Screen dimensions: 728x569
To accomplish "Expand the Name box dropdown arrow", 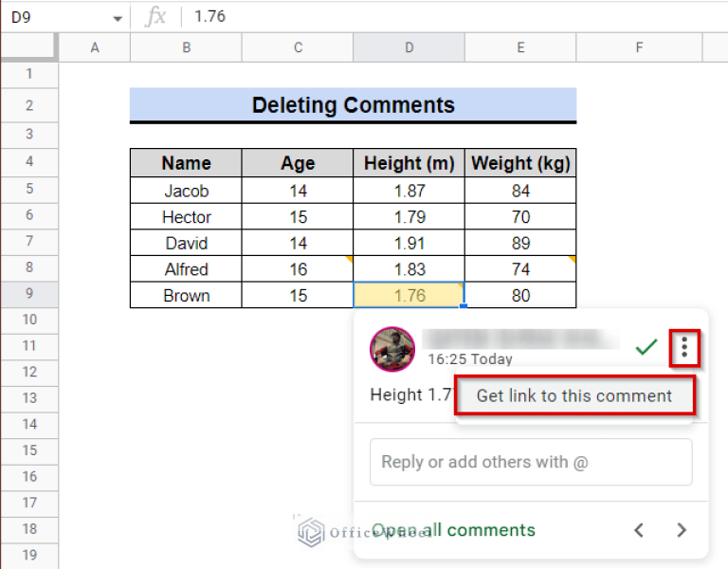I will [x=118, y=19].
